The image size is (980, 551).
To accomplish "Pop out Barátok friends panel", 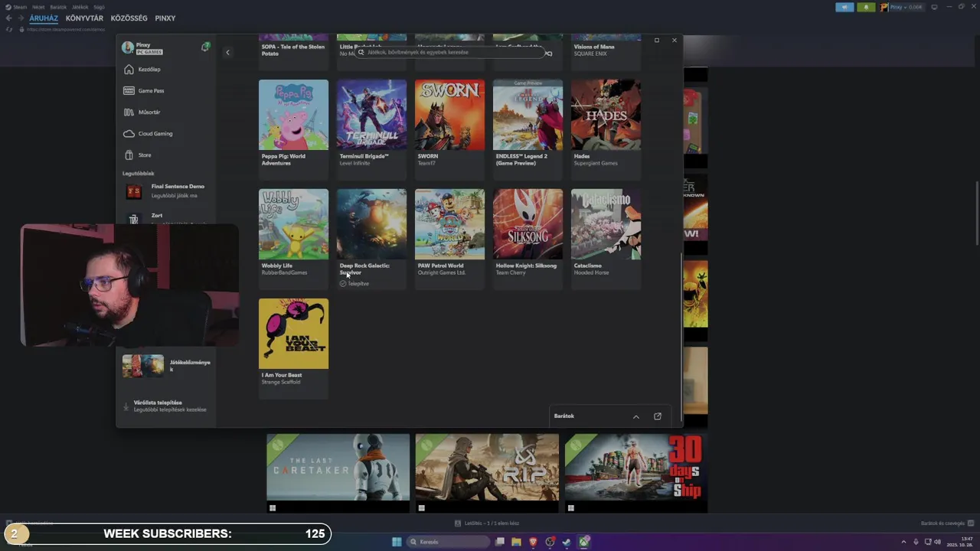I will [x=658, y=416].
